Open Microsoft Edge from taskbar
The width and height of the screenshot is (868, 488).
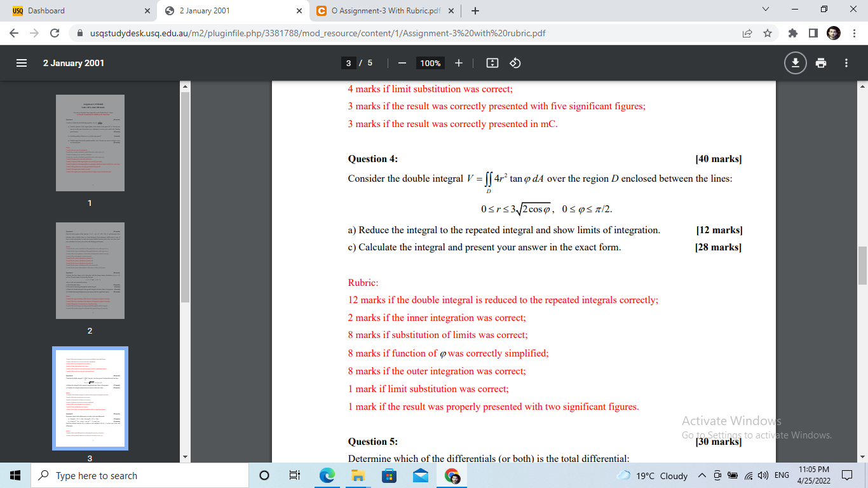[327, 475]
